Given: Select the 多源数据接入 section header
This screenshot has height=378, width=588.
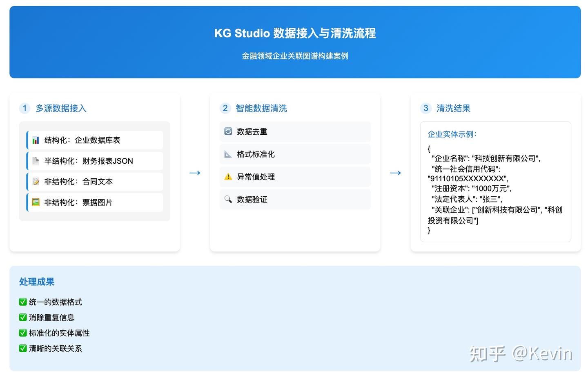Looking at the screenshot, I should click(60, 108).
